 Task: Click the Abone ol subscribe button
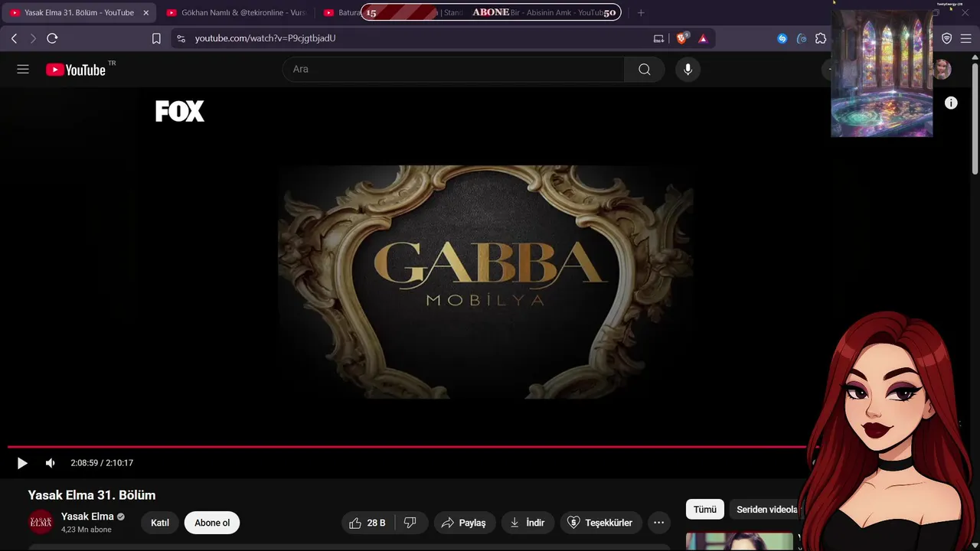click(x=212, y=523)
